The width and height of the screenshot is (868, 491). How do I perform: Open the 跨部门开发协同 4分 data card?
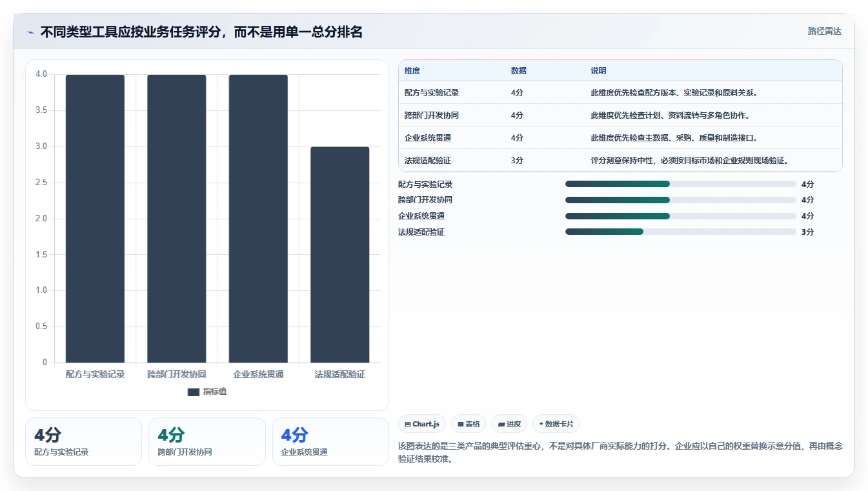coord(207,441)
